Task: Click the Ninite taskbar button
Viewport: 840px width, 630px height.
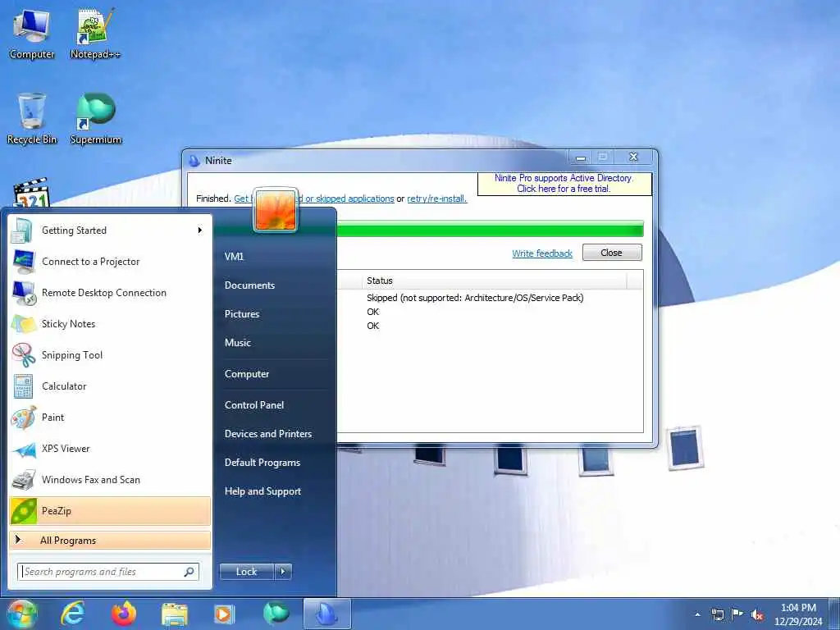Action: point(326,614)
